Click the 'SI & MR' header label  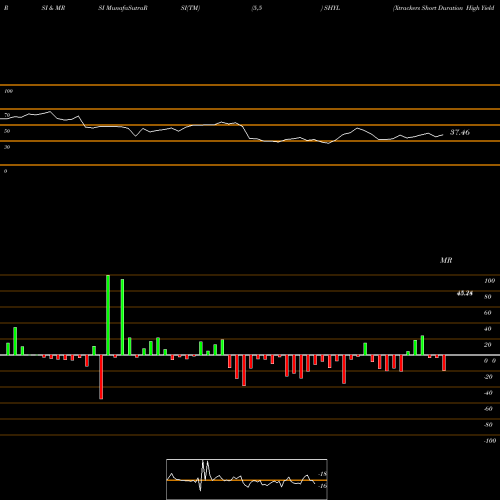[53, 8]
